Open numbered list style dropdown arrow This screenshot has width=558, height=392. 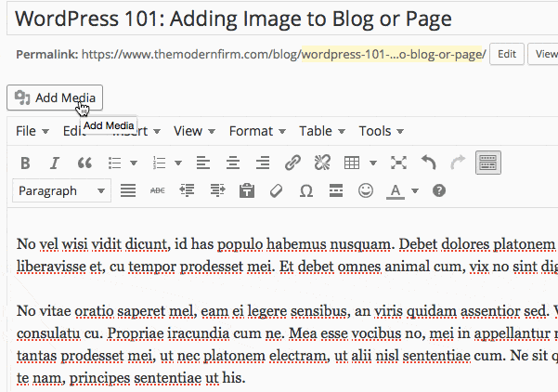[178, 163]
